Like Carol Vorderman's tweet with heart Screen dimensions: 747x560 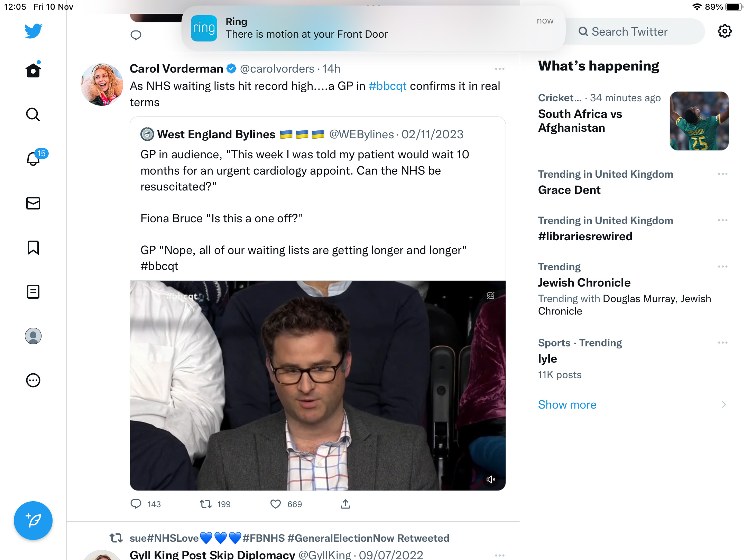(276, 504)
